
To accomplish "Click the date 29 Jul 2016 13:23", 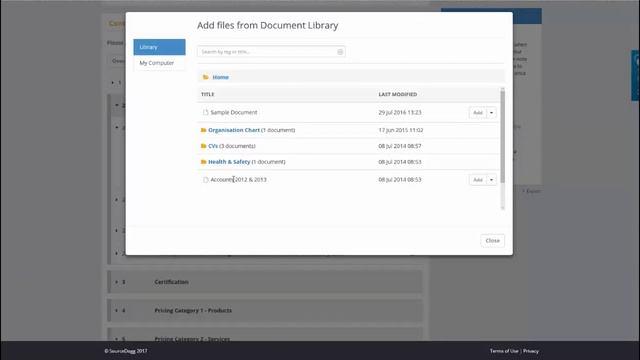I will (x=400, y=112).
